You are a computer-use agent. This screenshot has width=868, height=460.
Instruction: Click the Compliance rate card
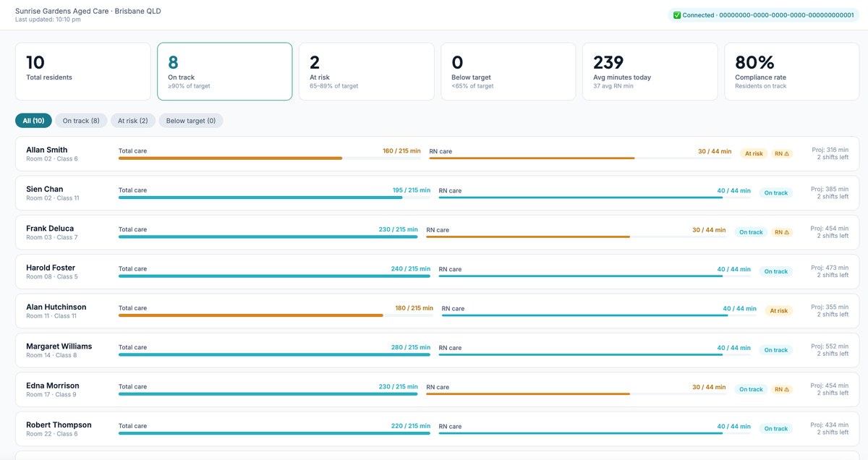(x=792, y=72)
